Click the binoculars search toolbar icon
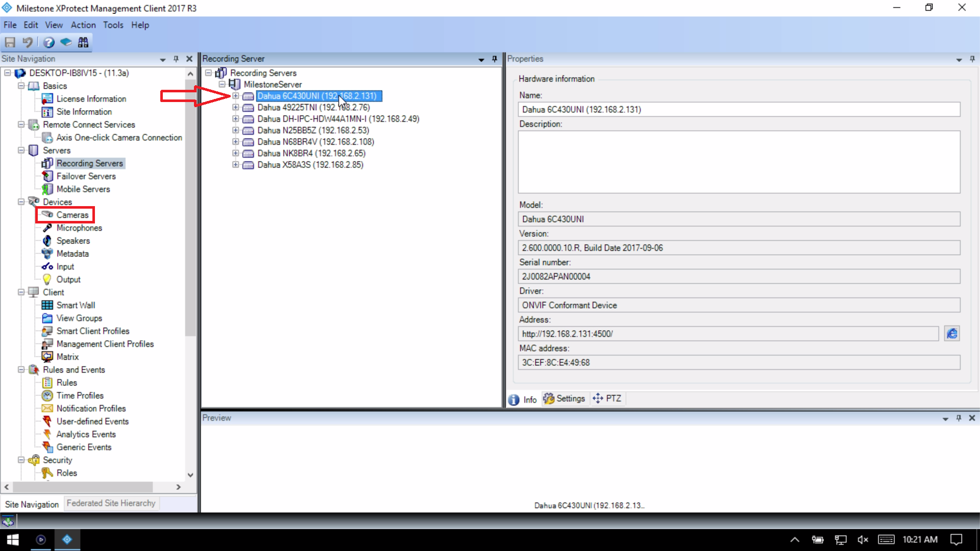The width and height of the screenshot is (980, 551). (x=83, y=42)
